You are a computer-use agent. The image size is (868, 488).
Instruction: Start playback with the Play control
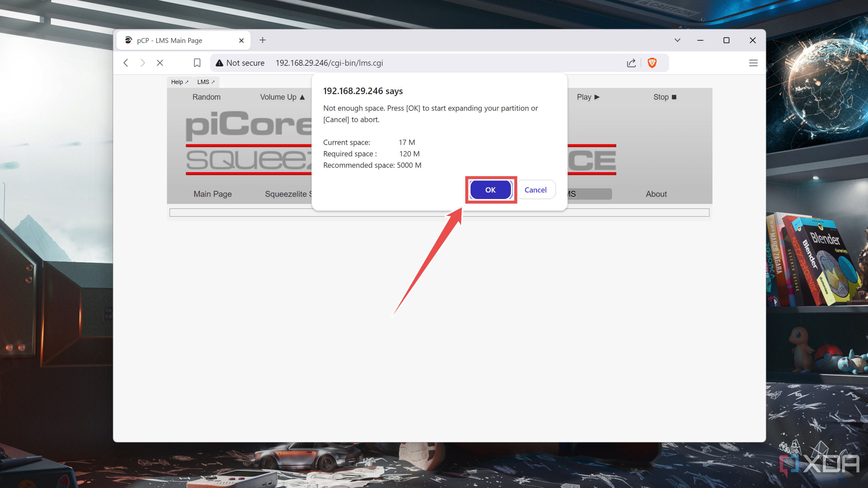click(x=588, y=97)
